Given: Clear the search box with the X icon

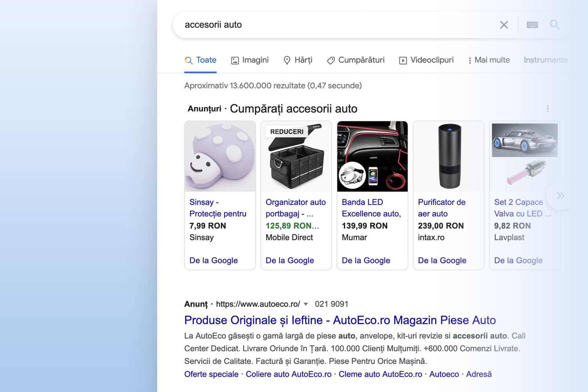Looking at the screenshot, I should 504,25.
